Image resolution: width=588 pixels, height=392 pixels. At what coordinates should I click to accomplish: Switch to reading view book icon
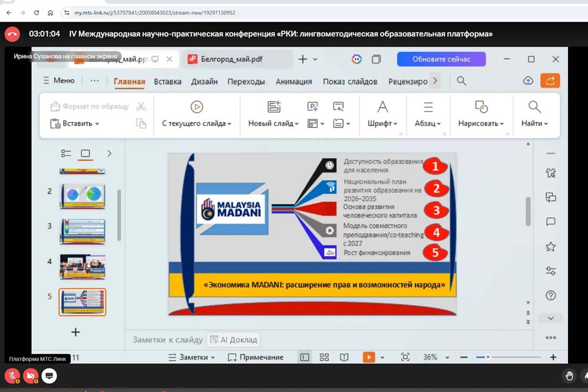tap(344, 357)
